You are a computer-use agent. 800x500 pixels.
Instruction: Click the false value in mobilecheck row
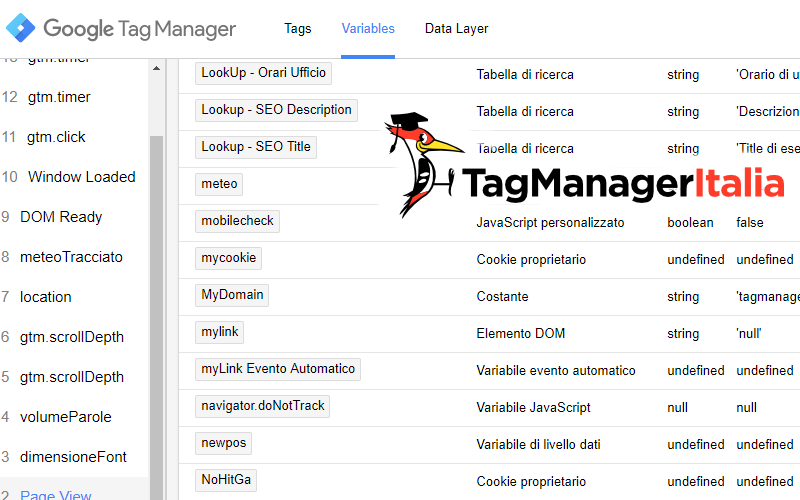point(749,222)
